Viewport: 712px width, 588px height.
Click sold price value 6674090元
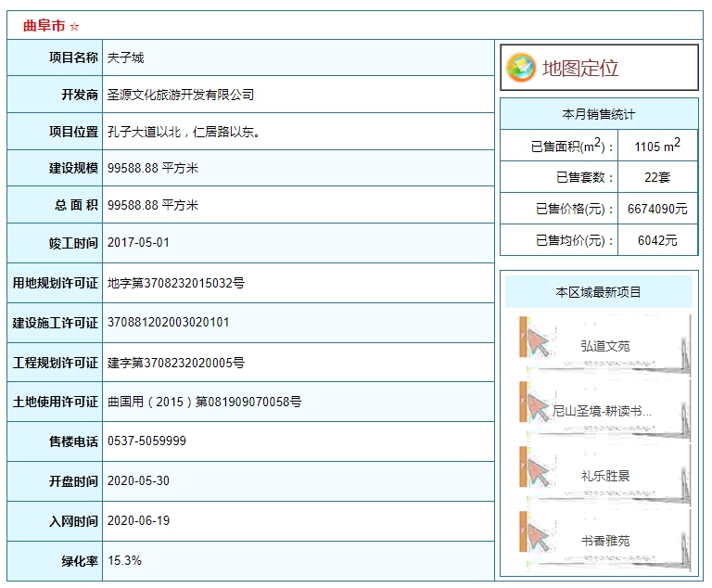coord(657,209)
